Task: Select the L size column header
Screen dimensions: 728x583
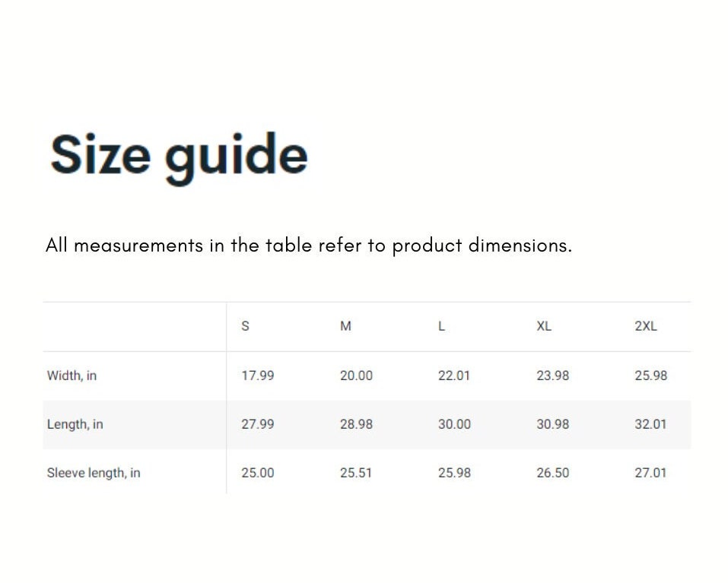Action: pos(441,326)
